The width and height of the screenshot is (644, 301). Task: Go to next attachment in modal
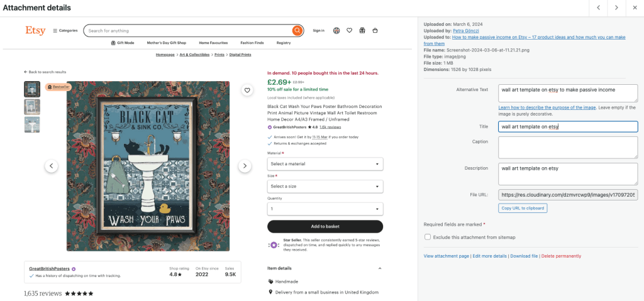(616, 8)
